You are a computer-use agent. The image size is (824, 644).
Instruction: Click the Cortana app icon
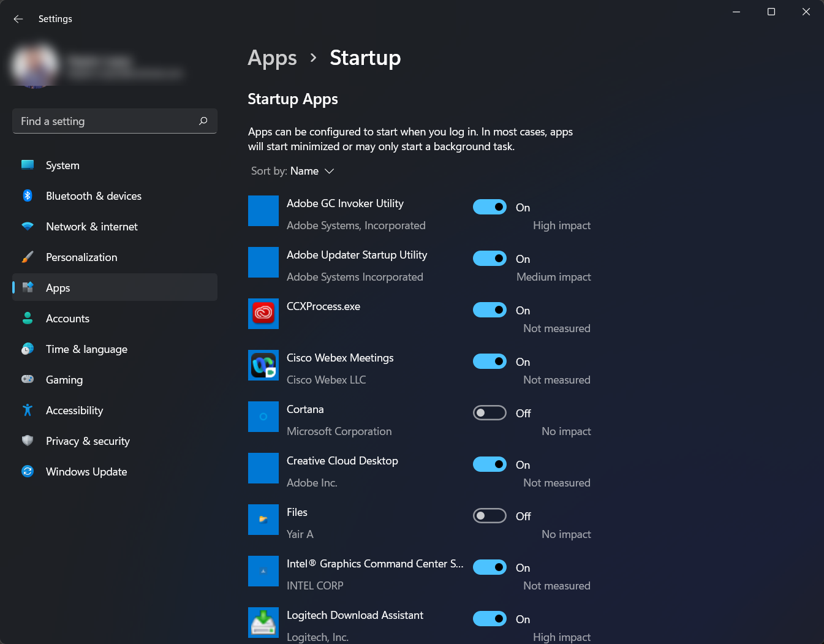[263, 417]
